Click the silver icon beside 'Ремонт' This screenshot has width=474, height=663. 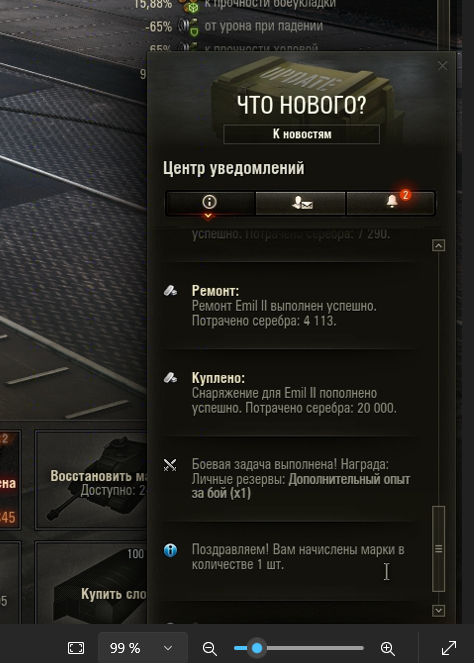pyautogui.click(x=170, y=291)
